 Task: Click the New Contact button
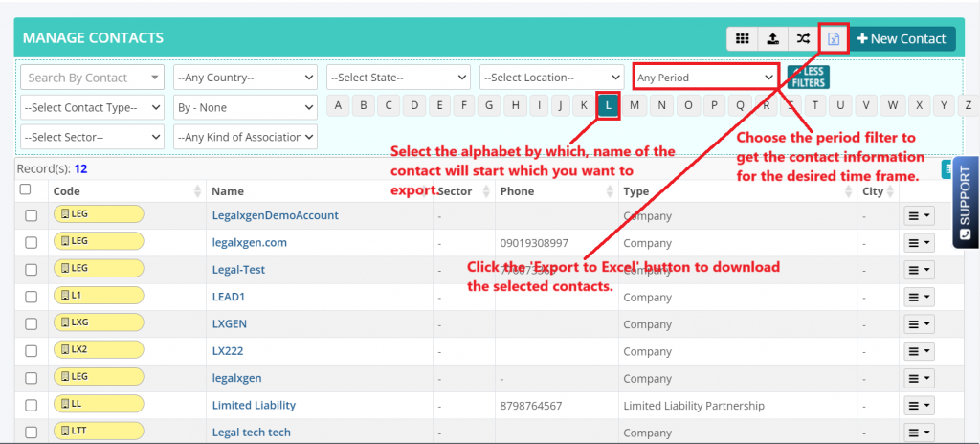pyautogui.click(x=902, y=39)
